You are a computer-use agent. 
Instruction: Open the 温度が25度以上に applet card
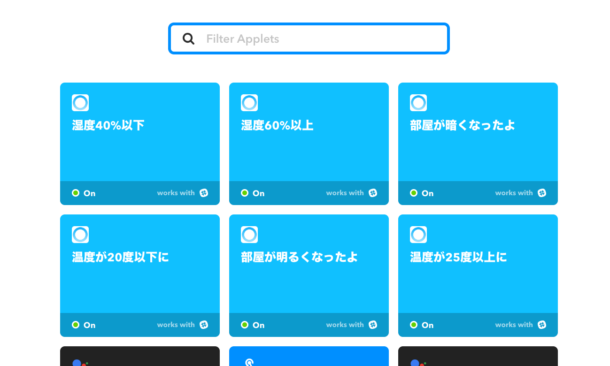coord(478,275)
